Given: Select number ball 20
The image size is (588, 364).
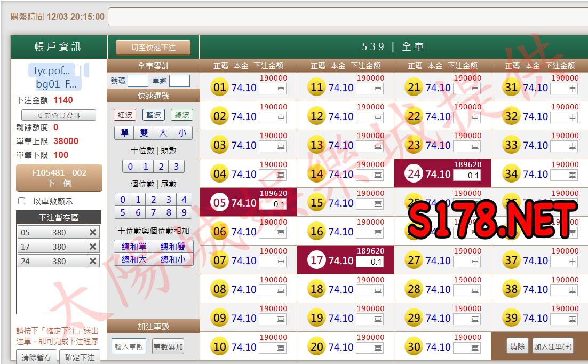Looking at the screenshot, I should point(316,347).
